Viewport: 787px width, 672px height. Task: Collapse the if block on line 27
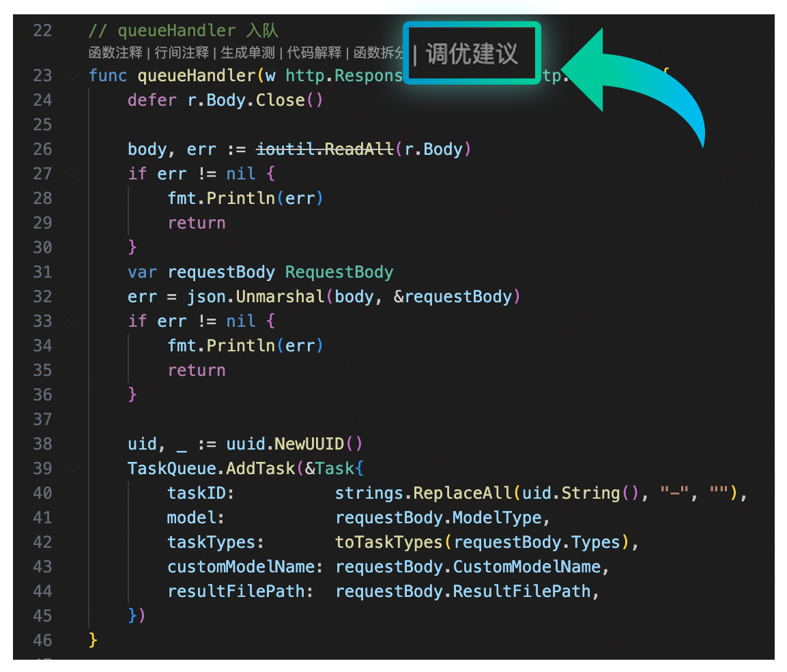[72, 174]
